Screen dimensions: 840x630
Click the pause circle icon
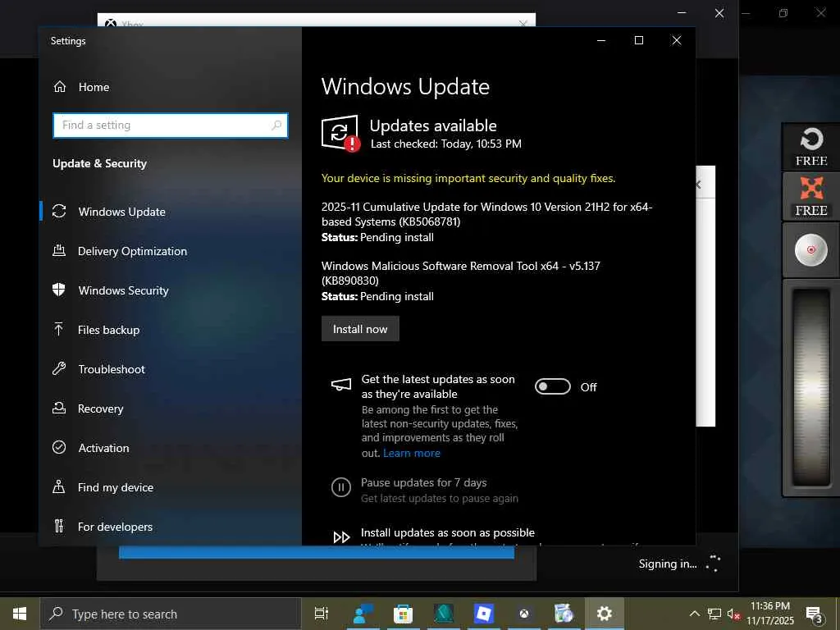tap(340, 487)
